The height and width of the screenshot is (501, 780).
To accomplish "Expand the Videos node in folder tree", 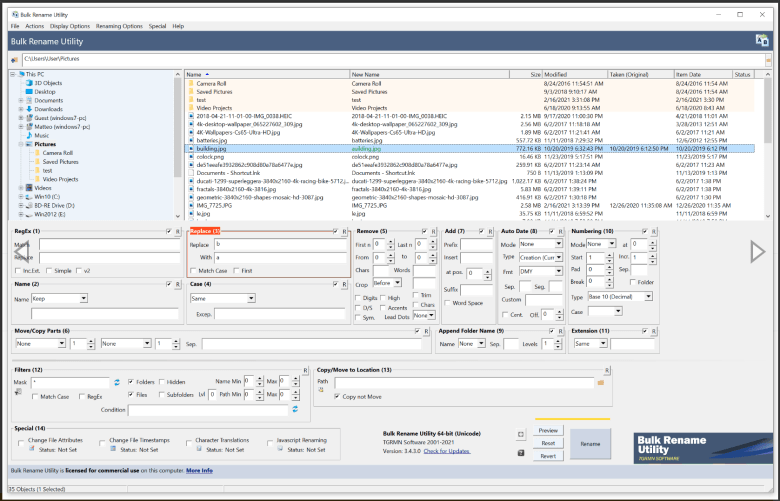I will coord(21,188).
